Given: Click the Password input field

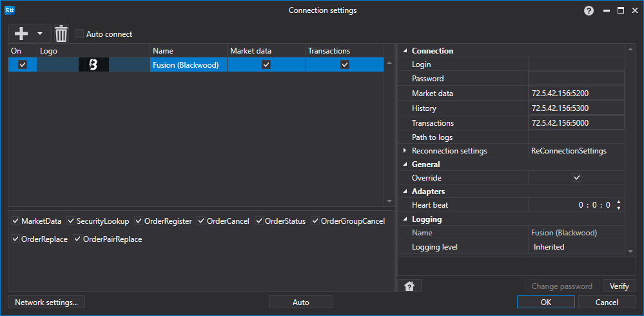Looking at the screenshot, I should [x=576, y=78].
